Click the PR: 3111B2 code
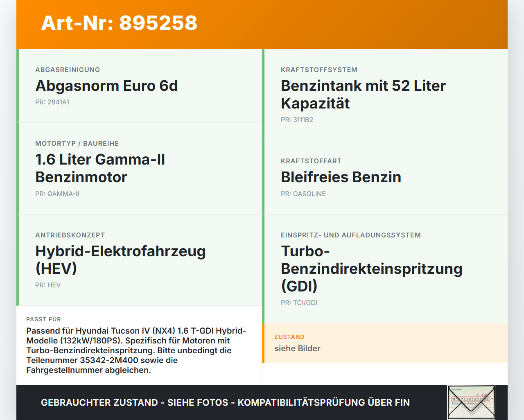Viewport: 524px width, 420px height. [297, 120]
